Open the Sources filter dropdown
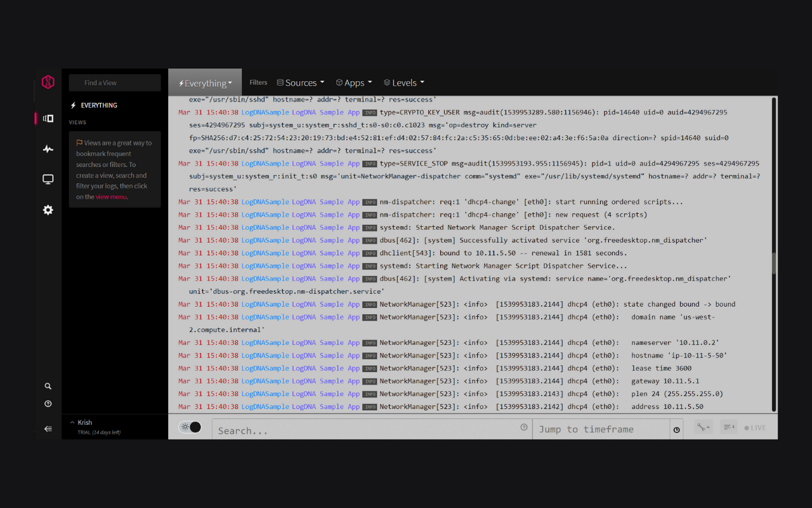The image size is (812, 508). pyautogui.click(x=301, y=83)
